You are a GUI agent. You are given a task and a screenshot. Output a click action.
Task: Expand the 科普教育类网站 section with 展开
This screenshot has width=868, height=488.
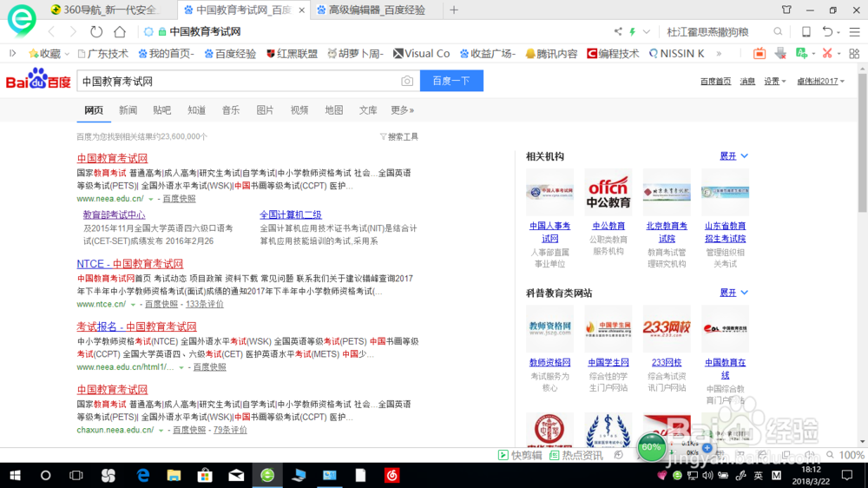733,293
